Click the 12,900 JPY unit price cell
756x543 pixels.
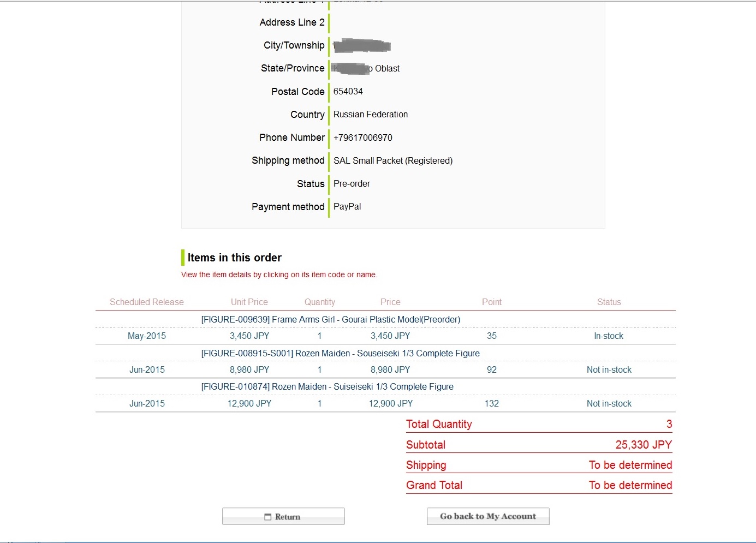pyautogui.click(x=249, y=403)
